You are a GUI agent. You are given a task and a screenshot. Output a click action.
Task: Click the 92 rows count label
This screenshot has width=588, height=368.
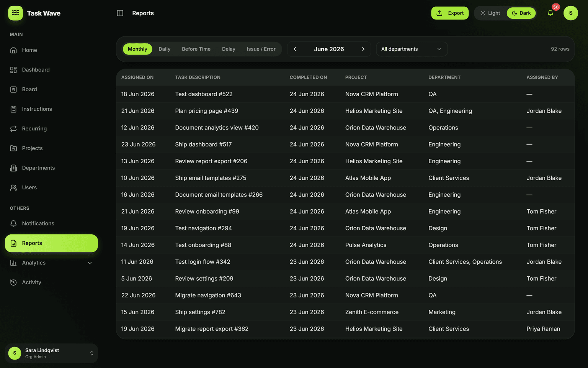[x=560, y=49]
